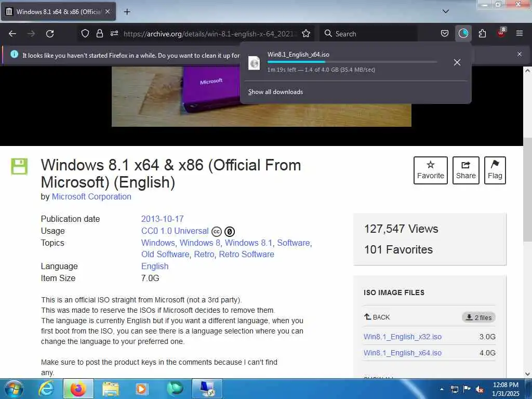Close the Windows 8.1 archive tab

[x=108, y=11]
